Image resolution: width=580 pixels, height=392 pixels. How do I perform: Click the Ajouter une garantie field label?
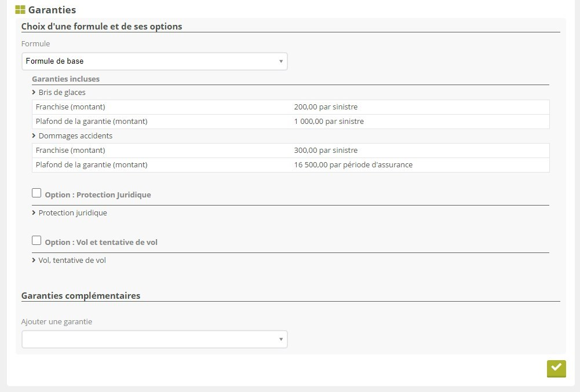(x=57, y=321)
